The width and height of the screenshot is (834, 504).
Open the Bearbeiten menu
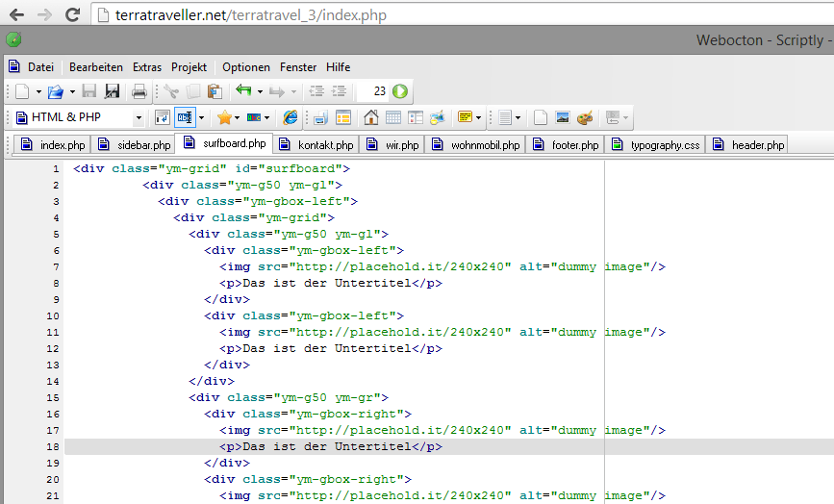pos(96,67)
